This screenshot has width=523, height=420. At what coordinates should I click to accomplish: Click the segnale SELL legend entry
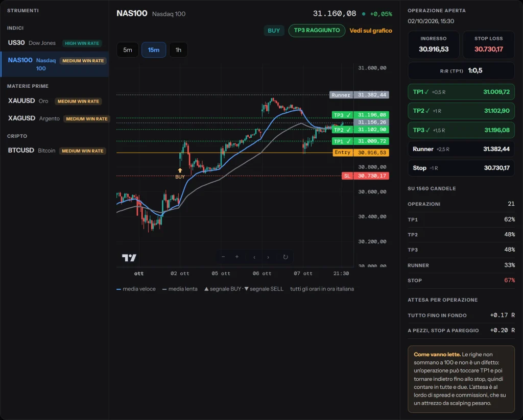(x=264, y=289)
